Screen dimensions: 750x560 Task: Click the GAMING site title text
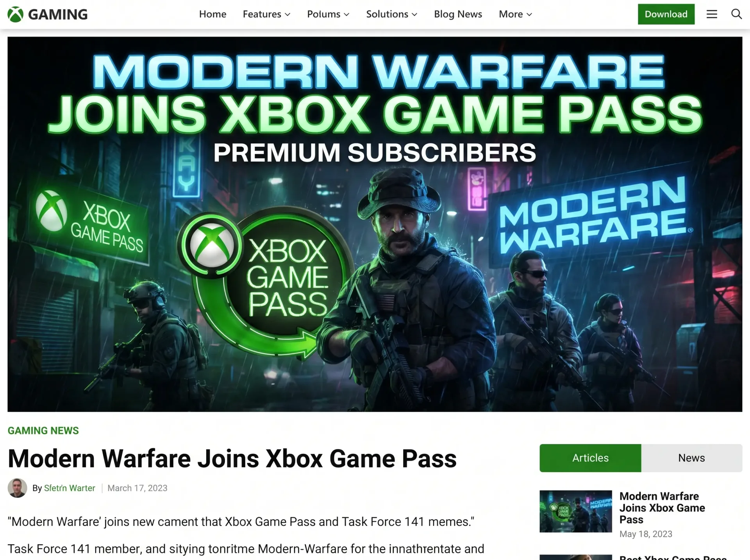pyautogui.click(x=58, y=14)
